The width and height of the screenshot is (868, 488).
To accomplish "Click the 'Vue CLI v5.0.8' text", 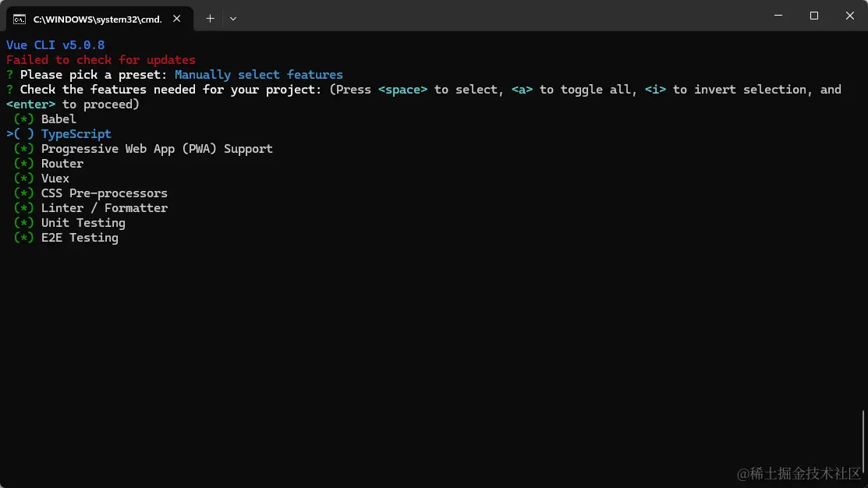I will [x=55, y=44].
